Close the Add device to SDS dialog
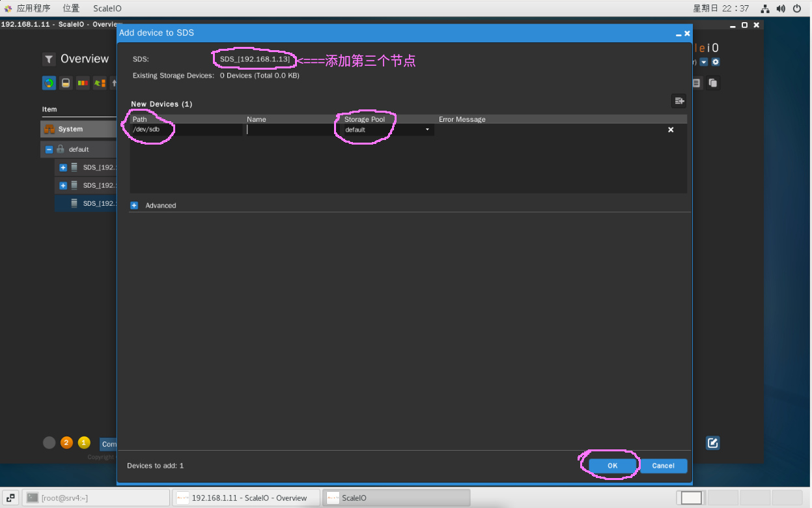The image size is (812, 508). pyautogui.click(x=687, y=33)
